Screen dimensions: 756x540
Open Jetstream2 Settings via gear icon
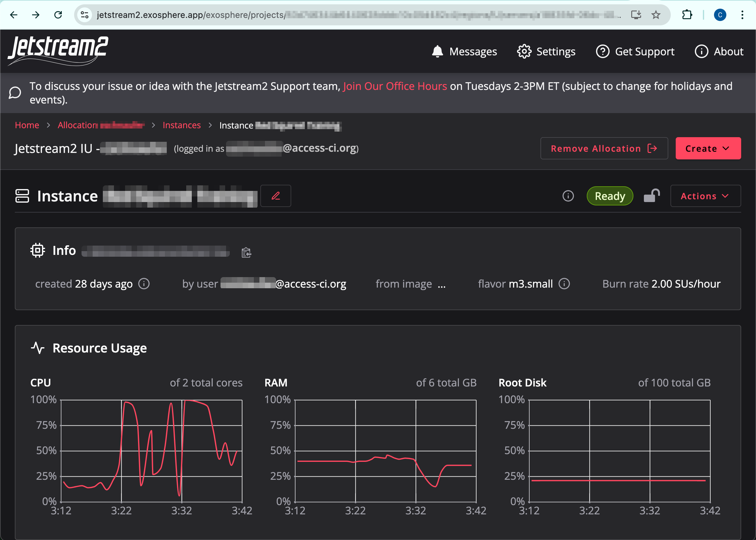coord(525,51)
